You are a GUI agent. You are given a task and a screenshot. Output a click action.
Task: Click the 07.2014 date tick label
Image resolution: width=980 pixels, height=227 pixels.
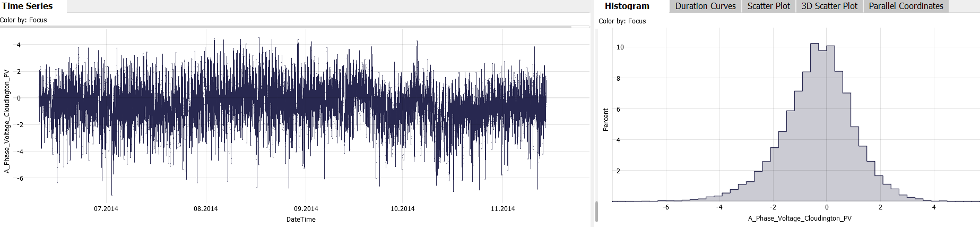point(106,209)
